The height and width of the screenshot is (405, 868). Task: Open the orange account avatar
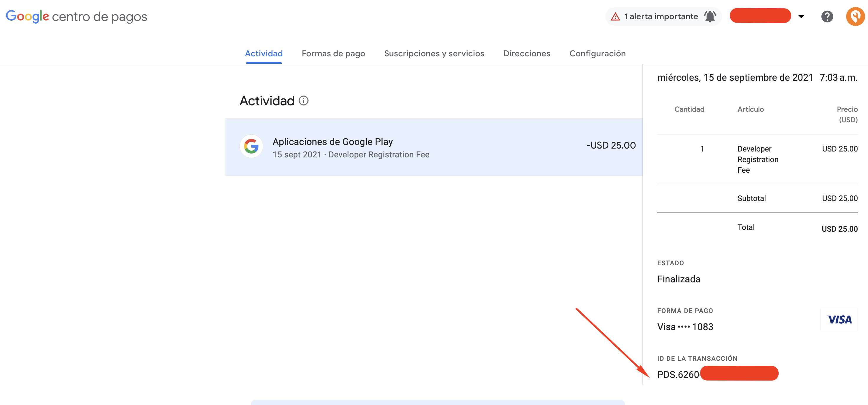pos(855,17)
